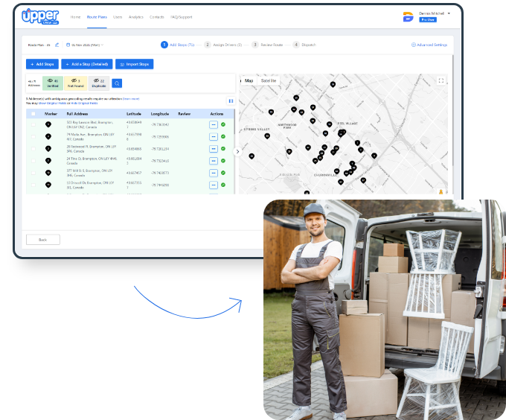Click the green verified check on the Ray Lawson row
The image size is (506, 420).
click(223, 124)
